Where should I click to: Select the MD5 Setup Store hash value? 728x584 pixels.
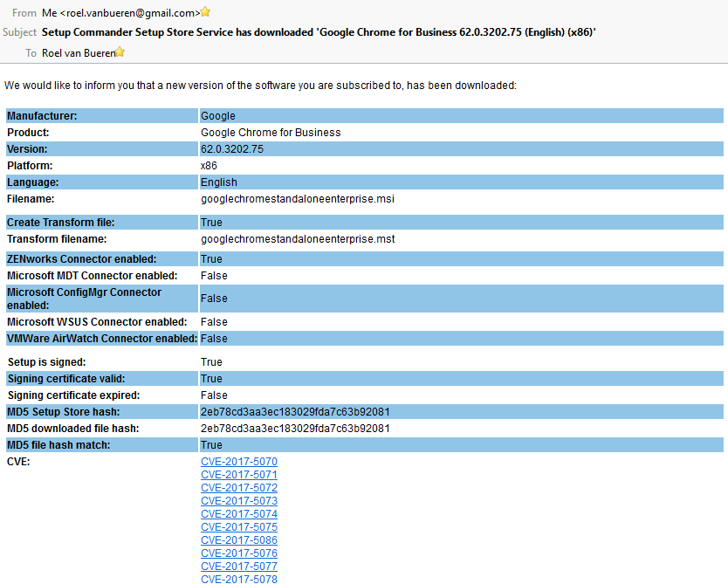pos(295,412)
